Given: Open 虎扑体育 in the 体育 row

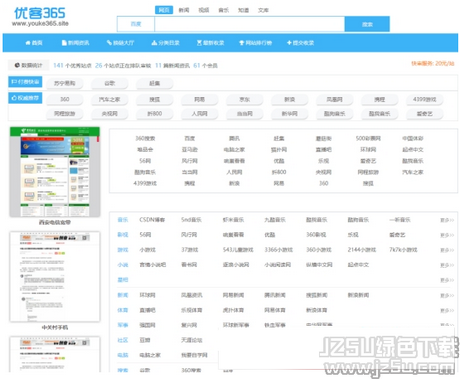Looking at the screenshot, I should [x=233, y=310].
